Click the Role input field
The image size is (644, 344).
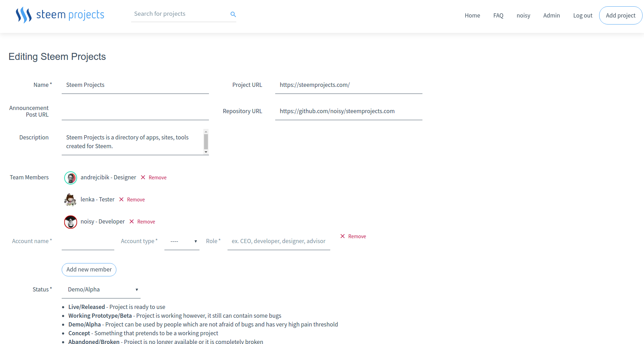click(x=279, y=241)
